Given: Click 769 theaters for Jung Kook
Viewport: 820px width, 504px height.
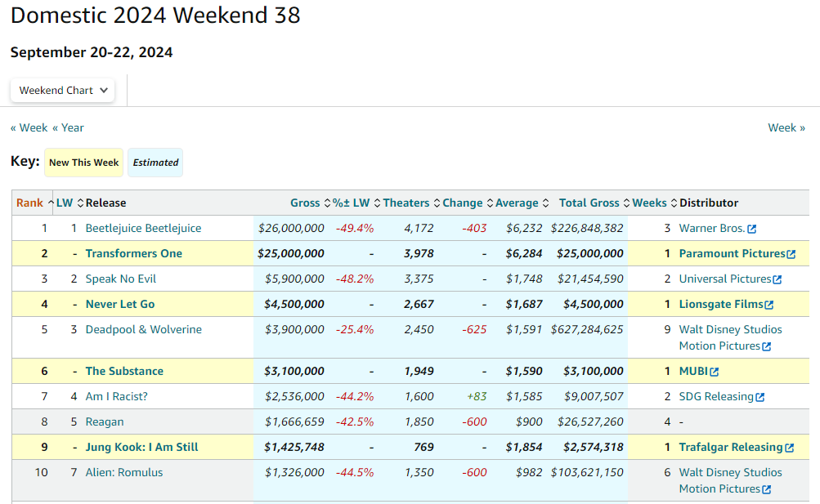Looking at the screenshot, I should [423, 447].
